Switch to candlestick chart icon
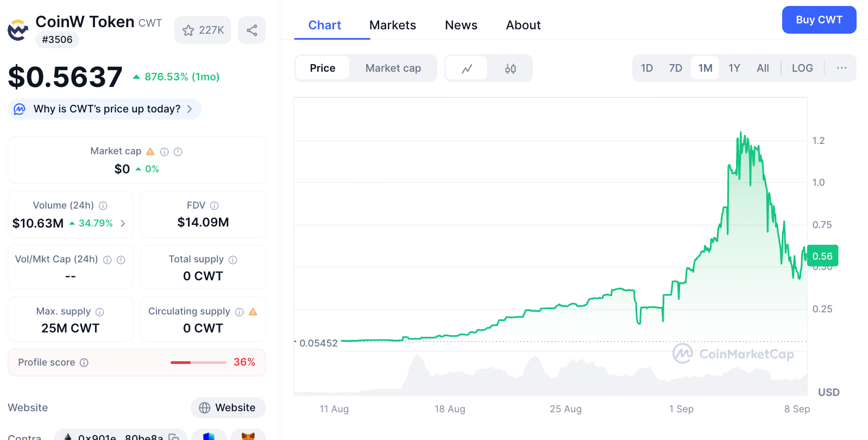Image resolution: width=868 pixels, height=440 pixels. pos(510,68)
